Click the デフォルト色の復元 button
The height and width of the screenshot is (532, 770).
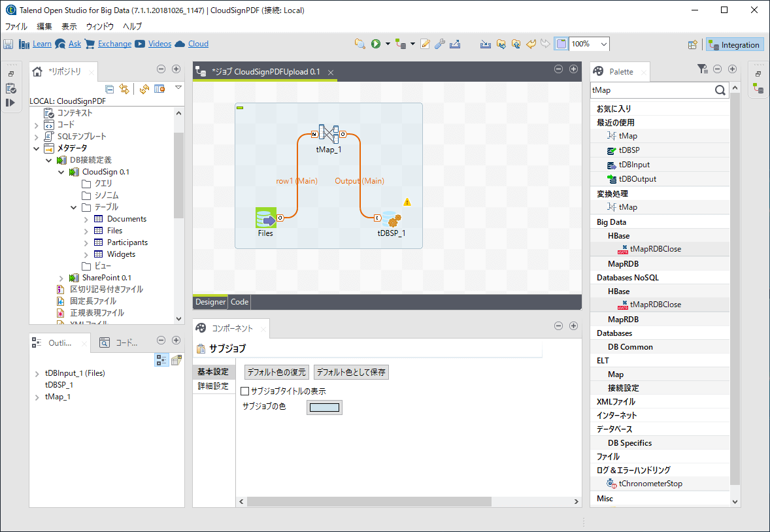276,373
